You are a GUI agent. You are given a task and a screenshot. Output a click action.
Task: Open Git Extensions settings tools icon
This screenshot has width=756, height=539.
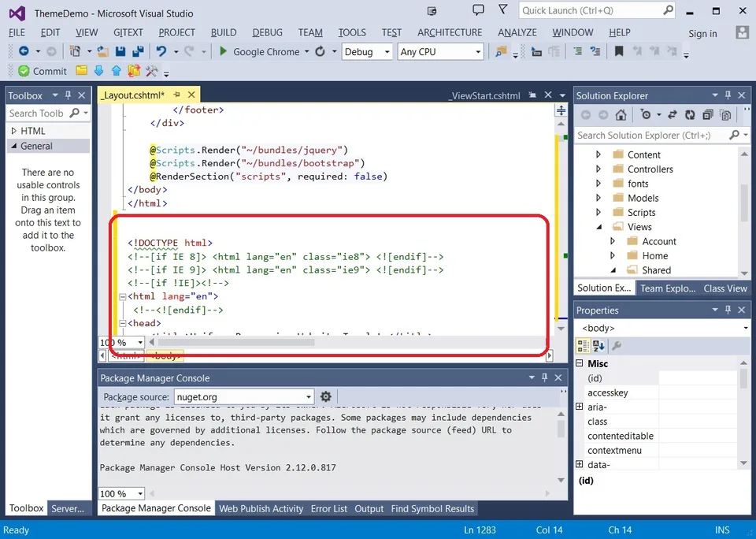coord(151,71)
